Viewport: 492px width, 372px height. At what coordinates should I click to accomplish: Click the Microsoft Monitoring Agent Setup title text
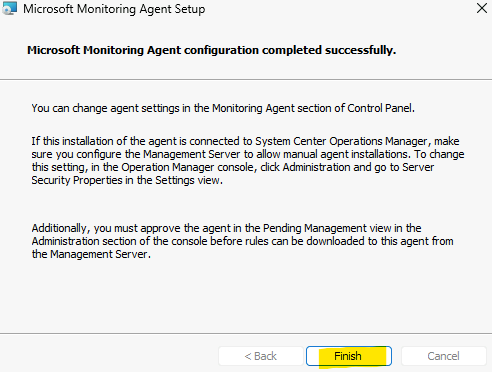coord(114,9)
